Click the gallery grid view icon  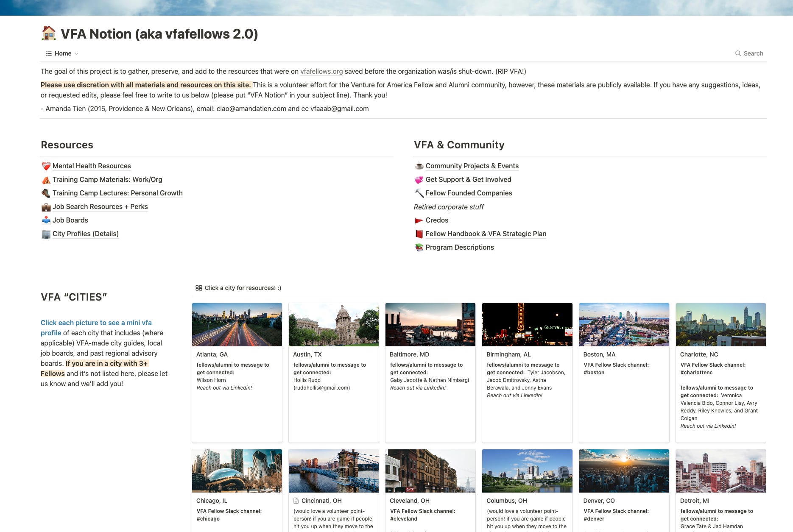pos(198,288)
